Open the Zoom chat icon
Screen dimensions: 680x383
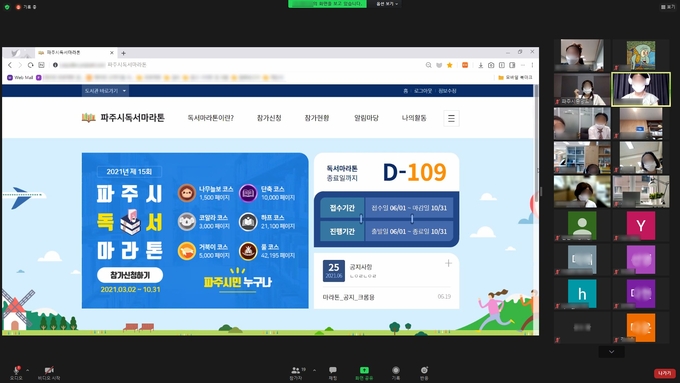pos(333,370)
